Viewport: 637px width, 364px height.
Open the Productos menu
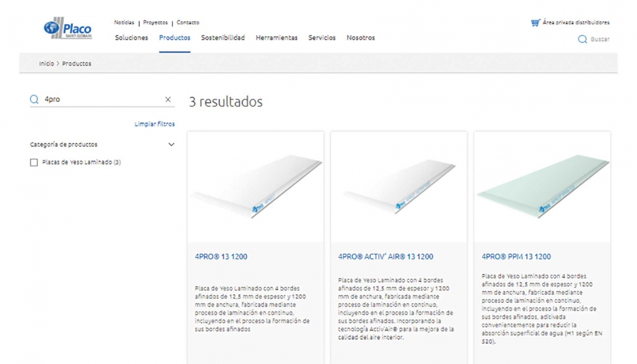click(x=175, y=38)
